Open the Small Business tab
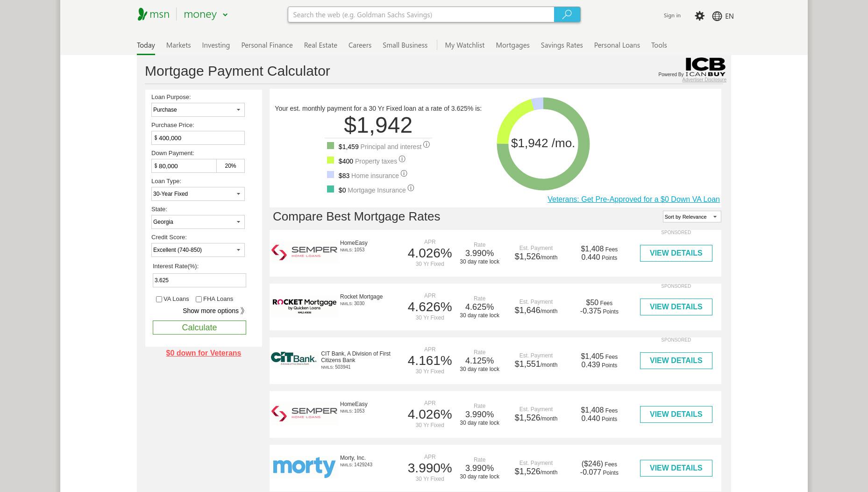This screenshot has width=868, height=492. (405, 45)
